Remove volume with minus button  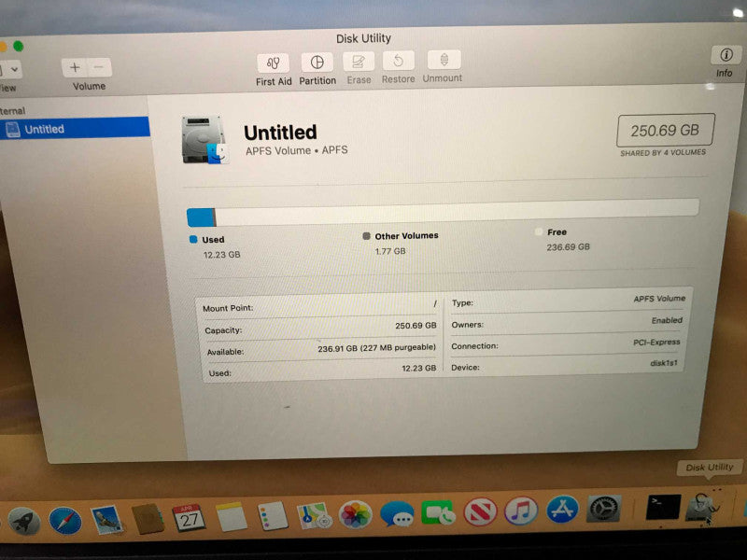point(99,67)
